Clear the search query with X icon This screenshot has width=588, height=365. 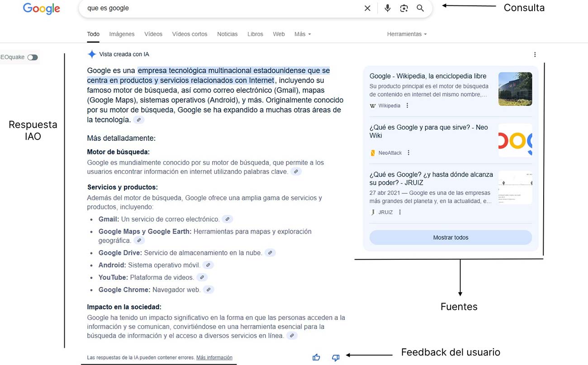[367, 8]
